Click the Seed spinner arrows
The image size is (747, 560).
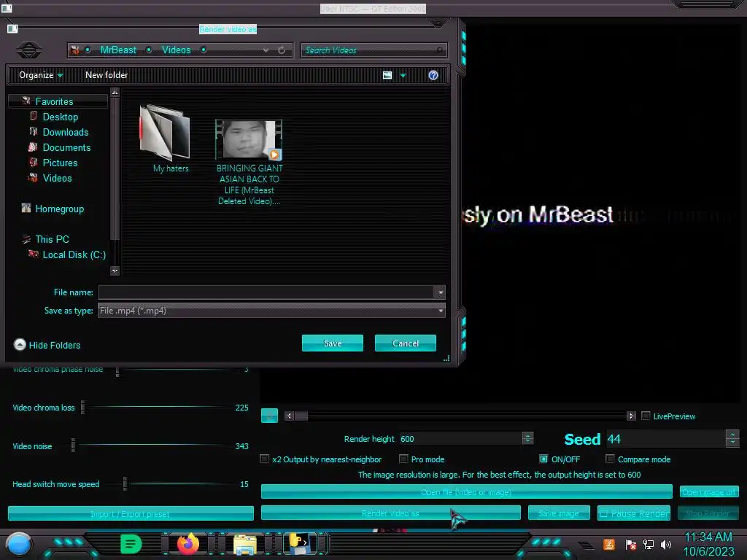point(732,438)
